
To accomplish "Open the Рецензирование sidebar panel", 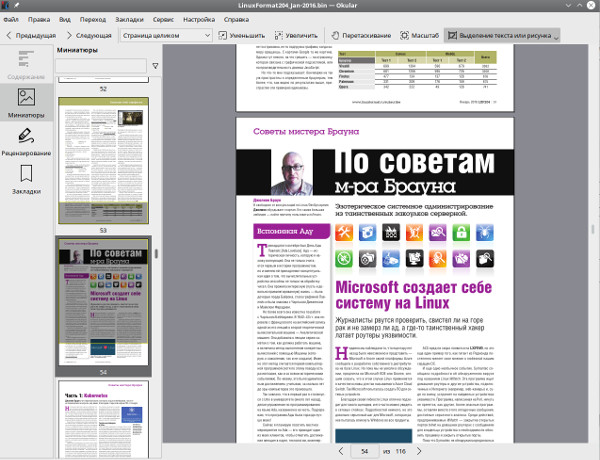I will coord(26,141).
